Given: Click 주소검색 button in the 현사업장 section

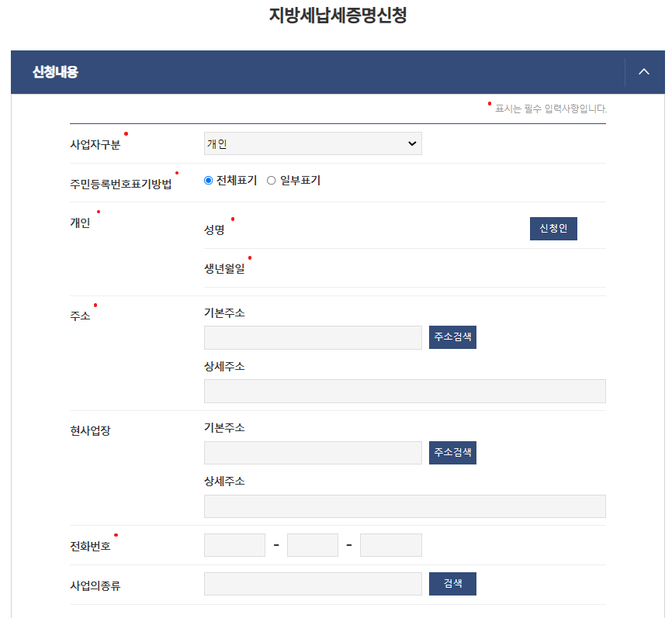Looking at the screenshot, I should tap(452, 453).
